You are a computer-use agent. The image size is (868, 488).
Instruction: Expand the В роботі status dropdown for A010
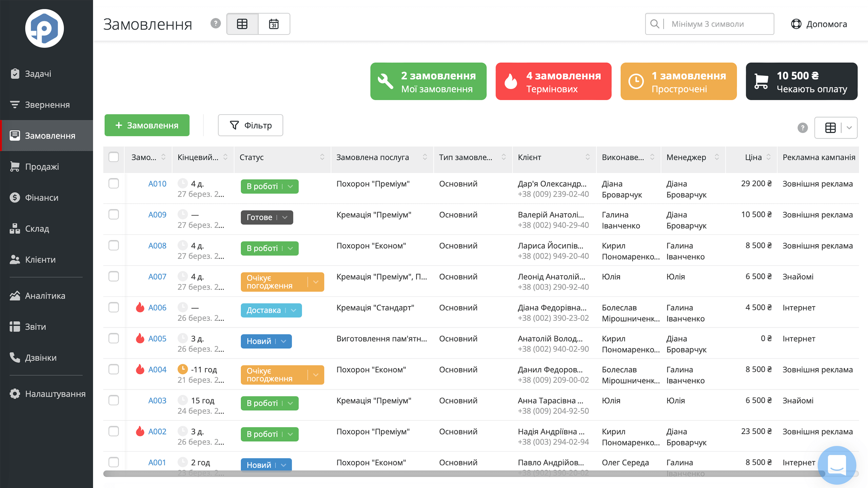[x=290, y=186]
